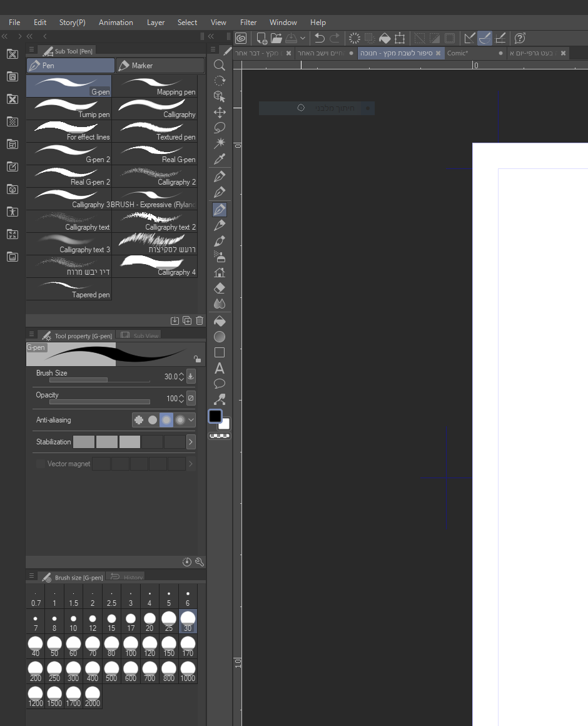Set anti-aliasing to Strong

click(180, 420)
